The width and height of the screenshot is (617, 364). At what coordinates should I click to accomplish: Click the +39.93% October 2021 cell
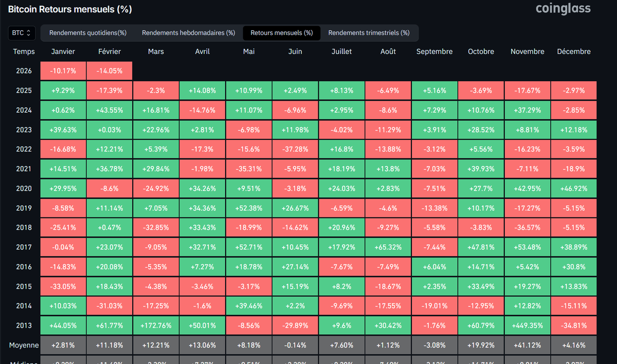point(481,169)
